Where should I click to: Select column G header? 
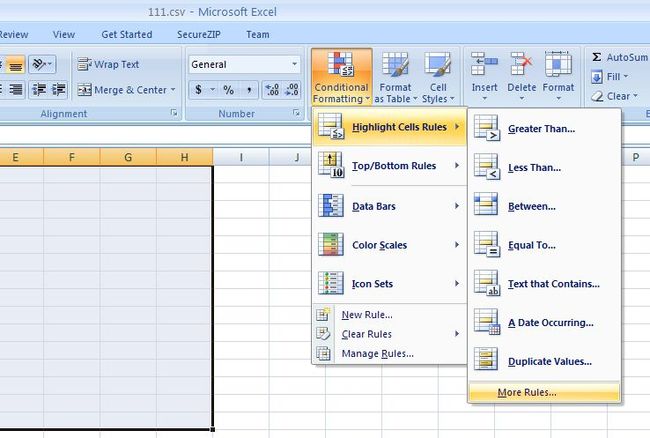point(128,157)
